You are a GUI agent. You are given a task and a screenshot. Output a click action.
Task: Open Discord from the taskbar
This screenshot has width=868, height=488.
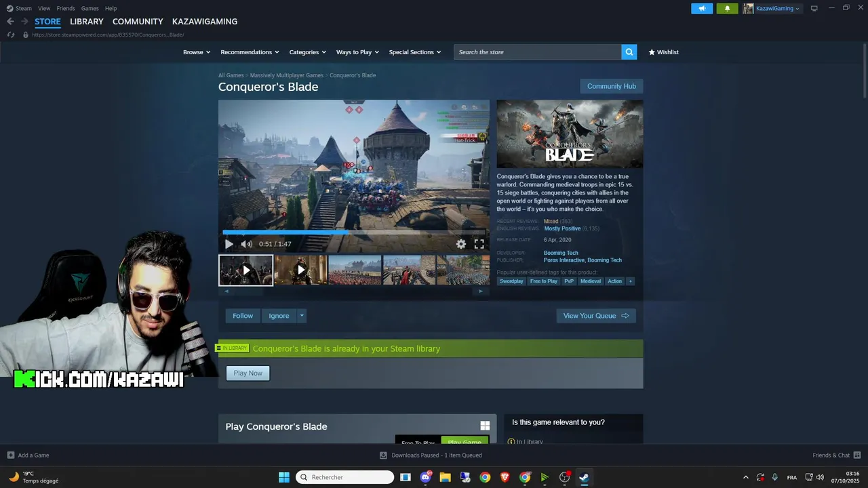point(426,477)
